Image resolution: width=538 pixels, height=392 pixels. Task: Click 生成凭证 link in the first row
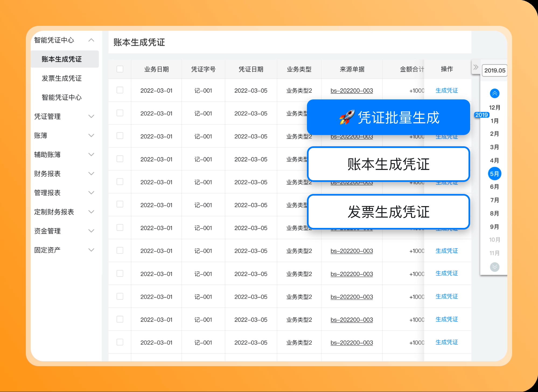coord(447,91)
